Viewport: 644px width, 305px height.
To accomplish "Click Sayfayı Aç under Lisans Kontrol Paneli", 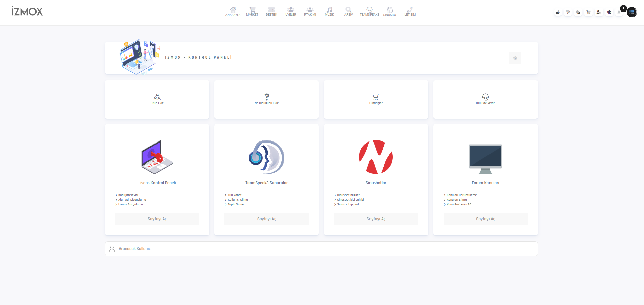I will (x=157, y=219).
